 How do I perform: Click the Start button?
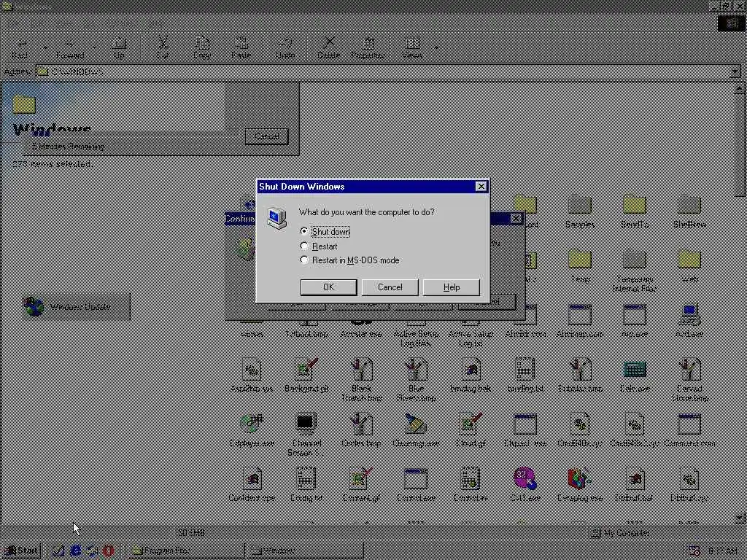pyautogui.click(x=21, y=551)
